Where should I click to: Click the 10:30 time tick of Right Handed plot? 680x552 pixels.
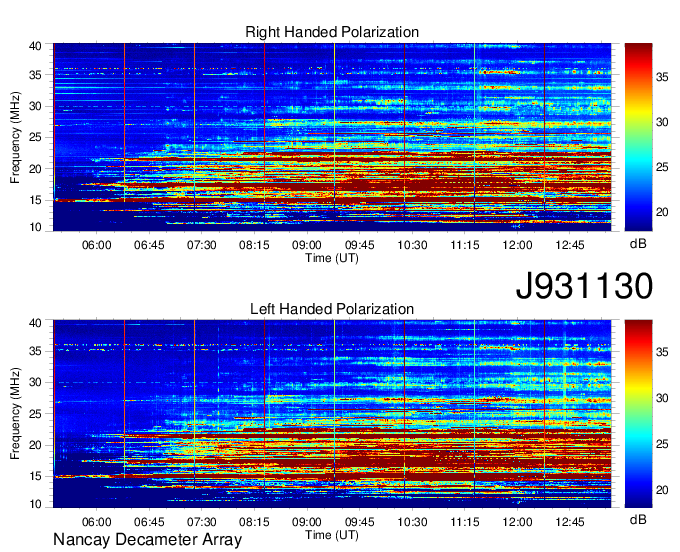412,245
